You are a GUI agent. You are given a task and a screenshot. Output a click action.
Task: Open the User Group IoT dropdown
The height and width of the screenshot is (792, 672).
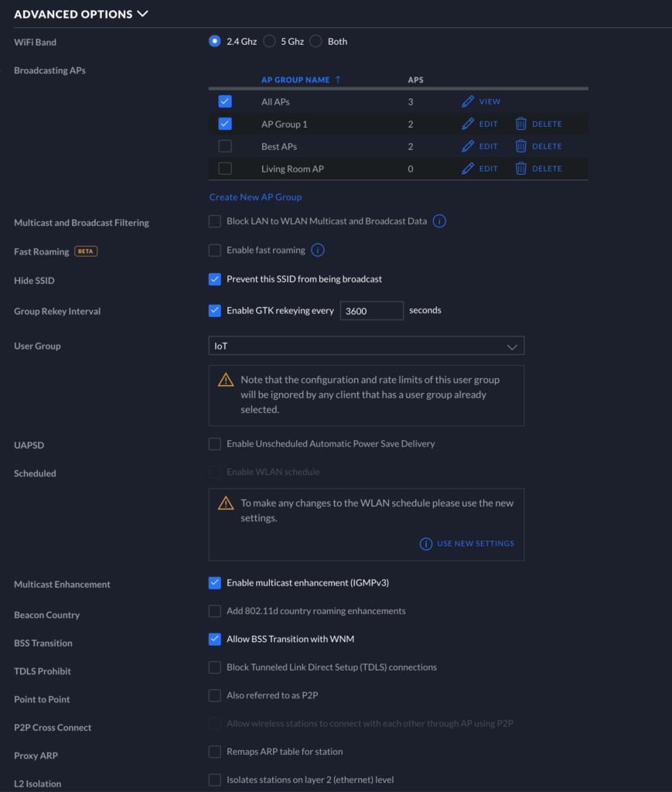click(x=367, y=346)
